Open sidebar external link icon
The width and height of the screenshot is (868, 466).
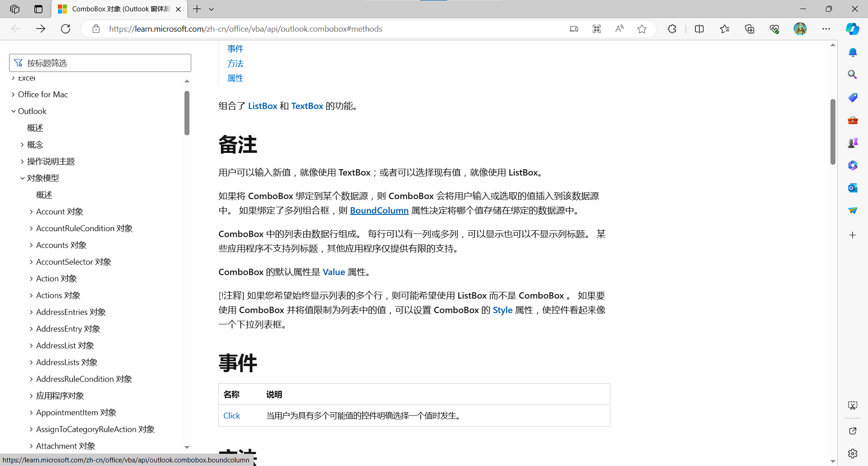point(853,431)
